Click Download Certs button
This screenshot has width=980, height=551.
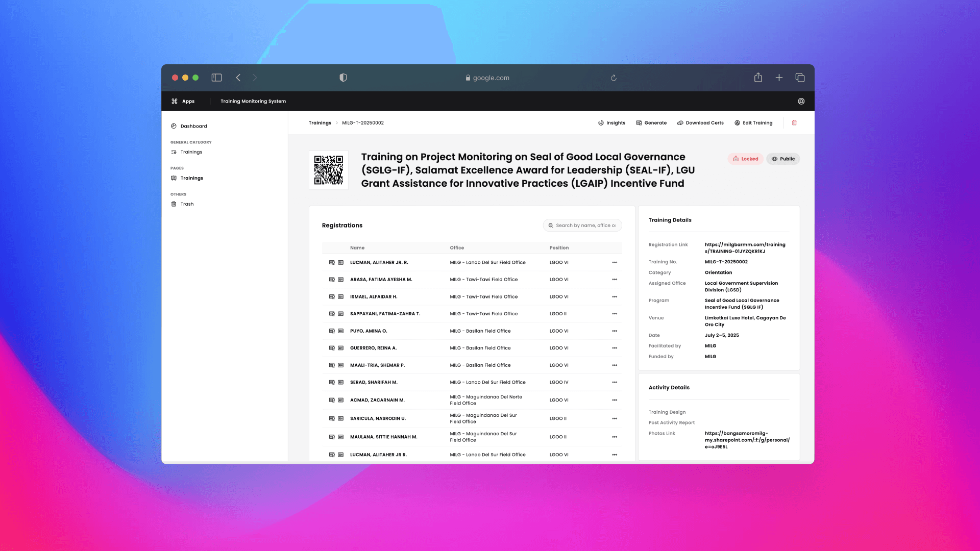(700, 123)
